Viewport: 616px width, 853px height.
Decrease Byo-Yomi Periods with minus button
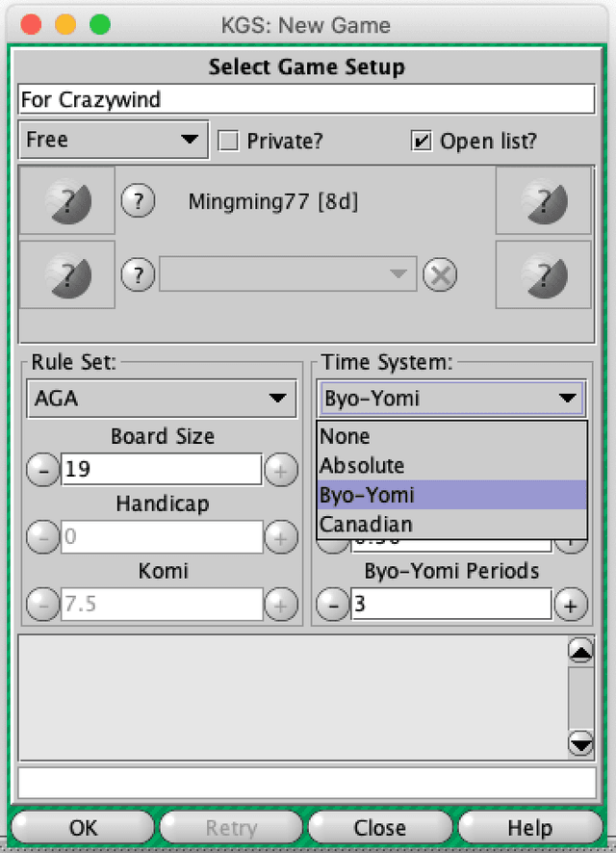click(333, 605)
